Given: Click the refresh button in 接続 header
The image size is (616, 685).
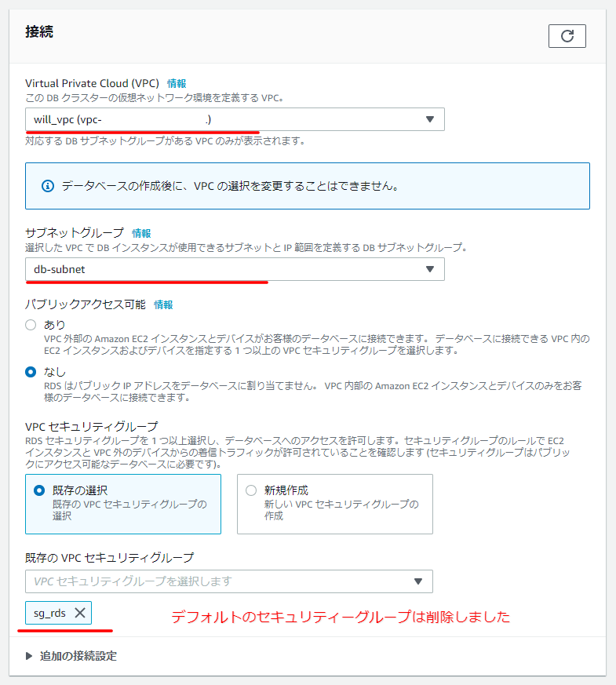Looking at the screenshot, I should tap(567, 36).
